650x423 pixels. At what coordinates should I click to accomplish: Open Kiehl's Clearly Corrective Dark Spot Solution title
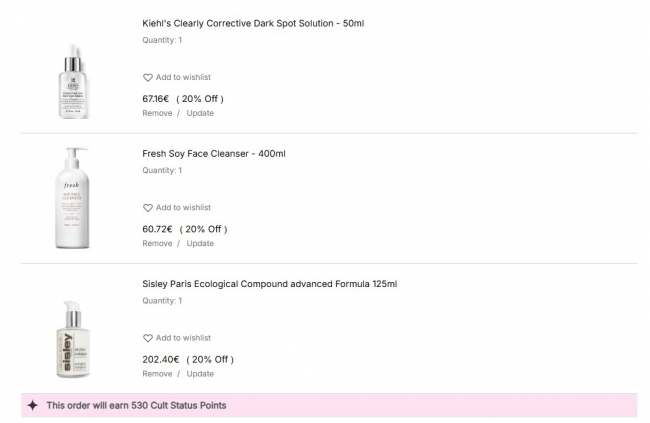253,22
